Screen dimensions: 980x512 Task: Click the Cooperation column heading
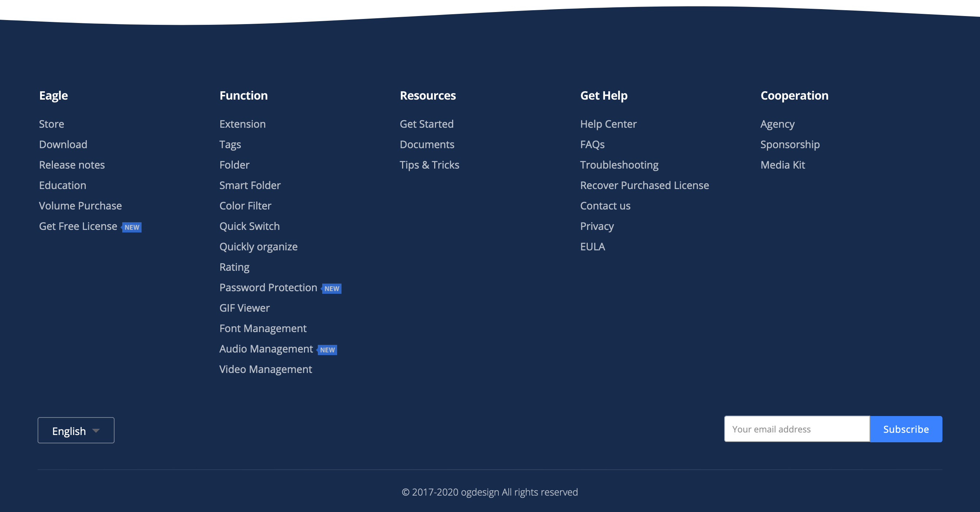(x=794, y=96)
